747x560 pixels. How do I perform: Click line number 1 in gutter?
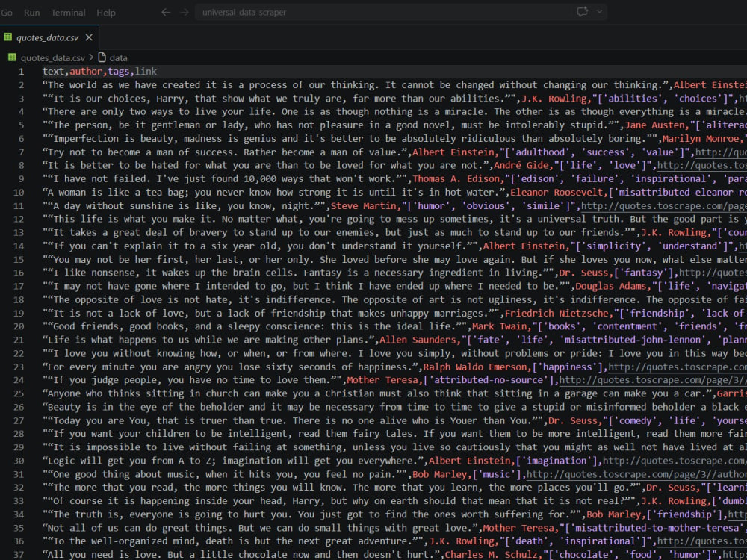tap(21, 72)
